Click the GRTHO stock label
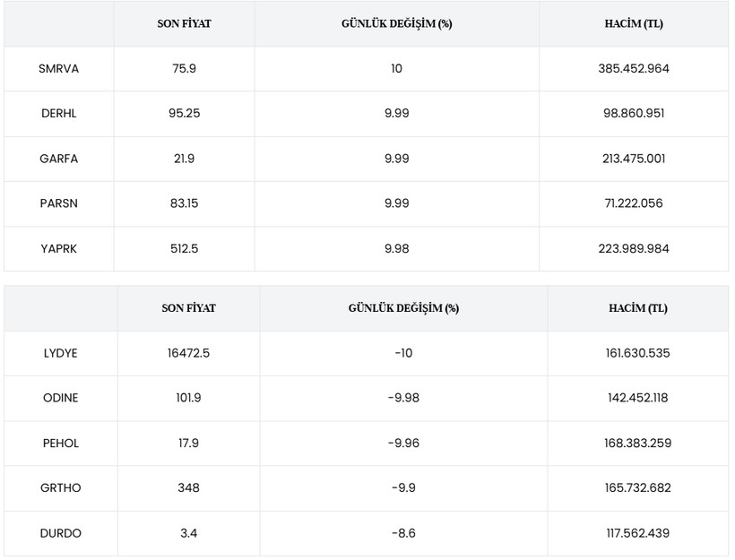This screenshot has width=735, height=560. click(60, 487)
